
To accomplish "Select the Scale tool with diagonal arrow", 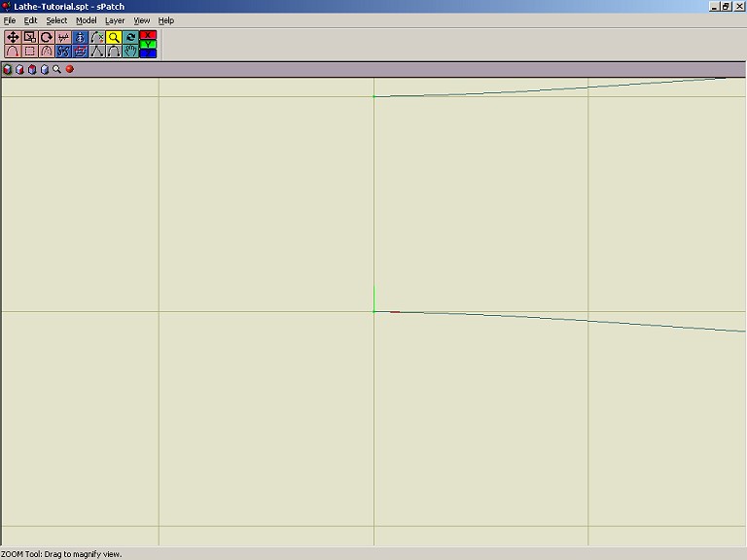I will 29,37.
